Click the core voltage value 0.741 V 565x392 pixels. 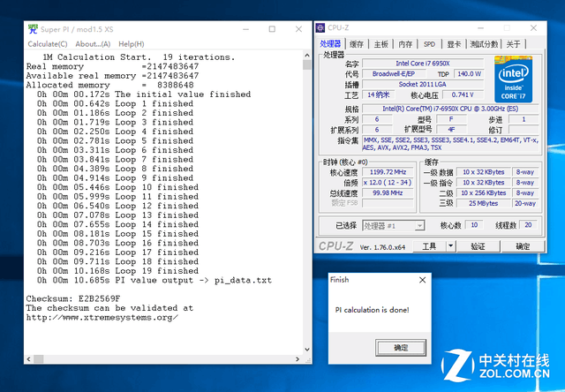(463, 94)
